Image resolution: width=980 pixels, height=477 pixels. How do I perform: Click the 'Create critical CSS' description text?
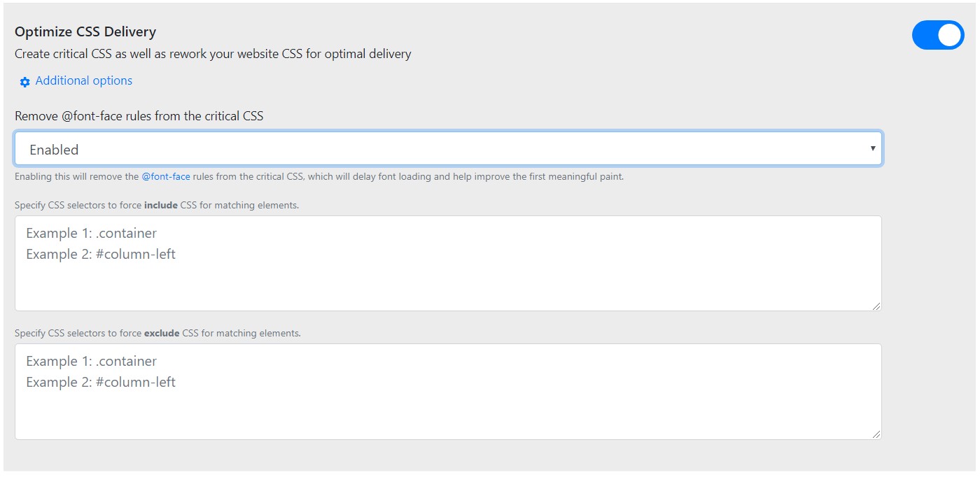click(x=213, y=54)
